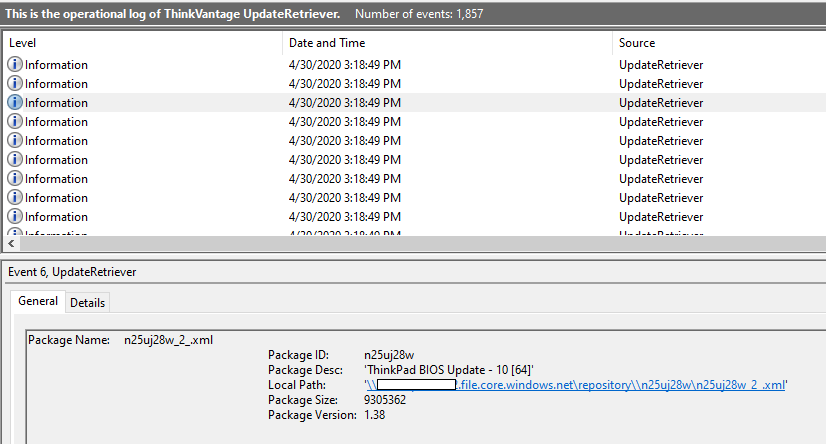Sort by the Date and Time column
Image resolution: width=826 pixels, height=444 pixels.
[327, 43]
